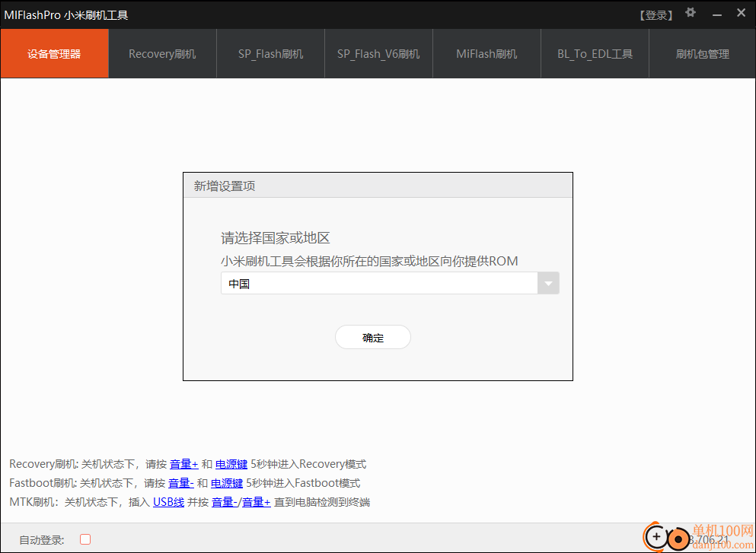
Task: Click the ROM region description text
Action: click(369, 261)
